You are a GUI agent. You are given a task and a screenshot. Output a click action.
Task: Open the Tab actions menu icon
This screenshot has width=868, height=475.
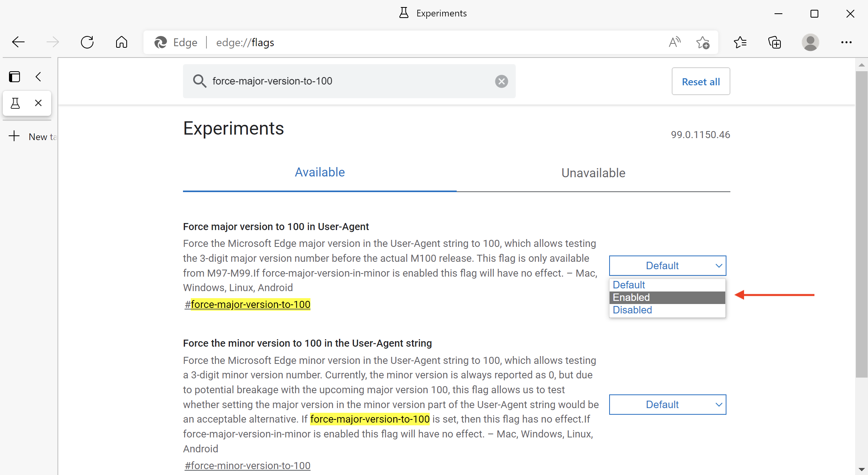[x=14, y=77]
